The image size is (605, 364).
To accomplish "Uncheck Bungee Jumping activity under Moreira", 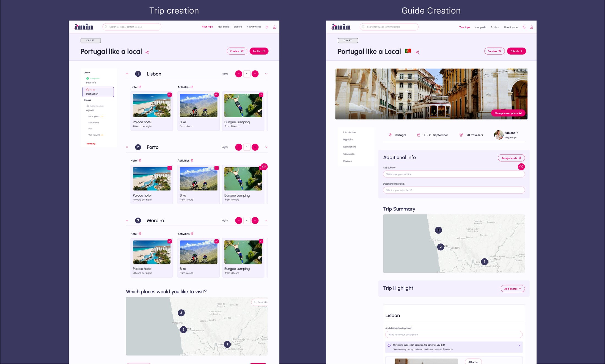I will click(x=261, y=241).
